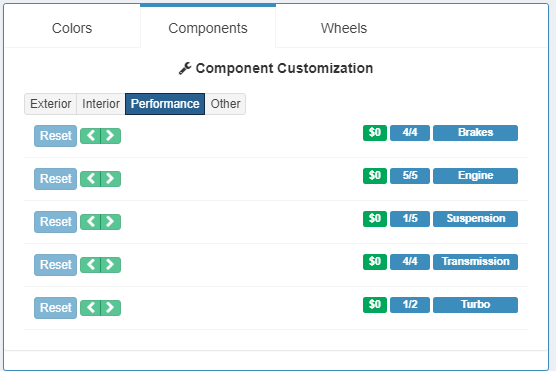Select next Suspension option arrow
Image resolution: width=556 pixels, height=371 pixels.
pyautogui.click(x=111, y=222)
